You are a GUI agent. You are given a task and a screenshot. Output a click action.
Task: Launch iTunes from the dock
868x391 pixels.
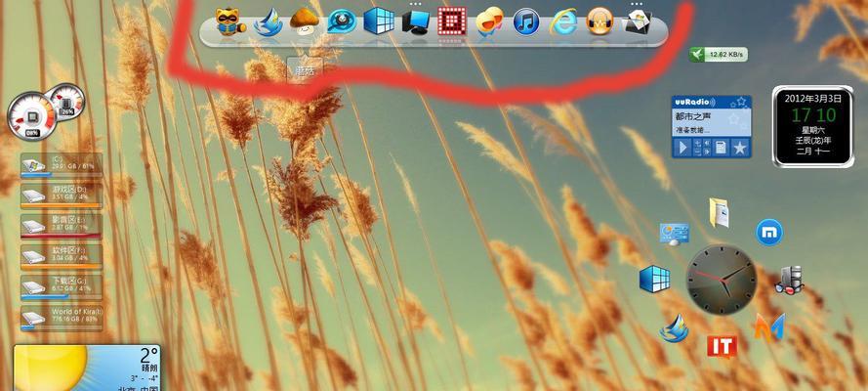[x=526, y=22]
